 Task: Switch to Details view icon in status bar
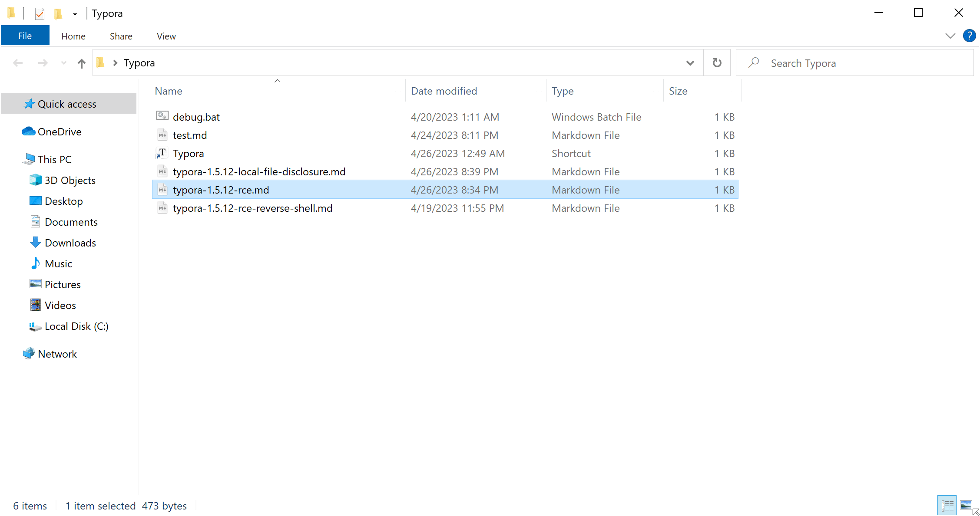(947, 505)
